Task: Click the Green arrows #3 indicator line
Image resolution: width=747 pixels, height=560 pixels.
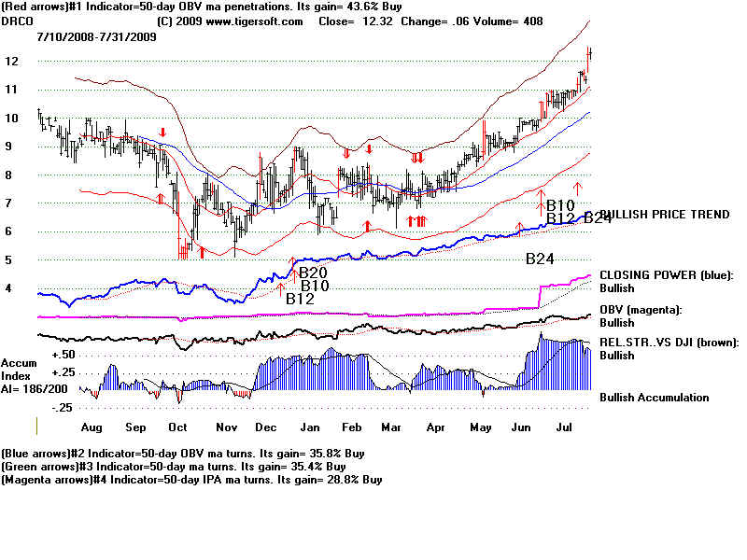Action: tap(174, 467)
